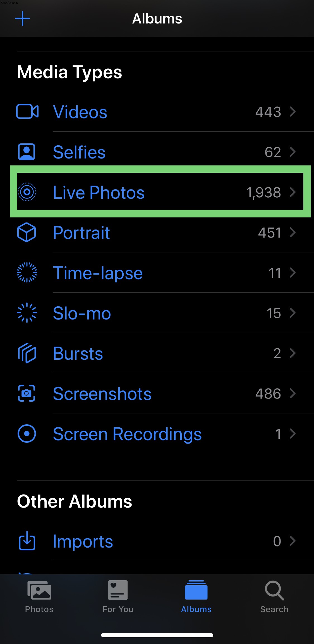Open the Live Photos album label
This screenshot has height=644, width=314.
pyautogui.click(x=99, y=193)
